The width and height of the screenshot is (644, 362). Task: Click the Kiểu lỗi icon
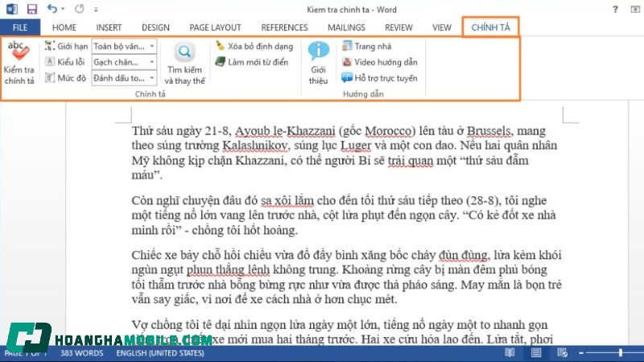[x=50, y=62]
